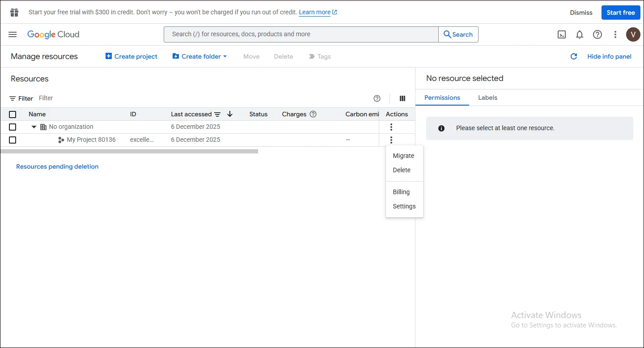Open the notifications bell

pyautogui.click(x=580, y=34)
